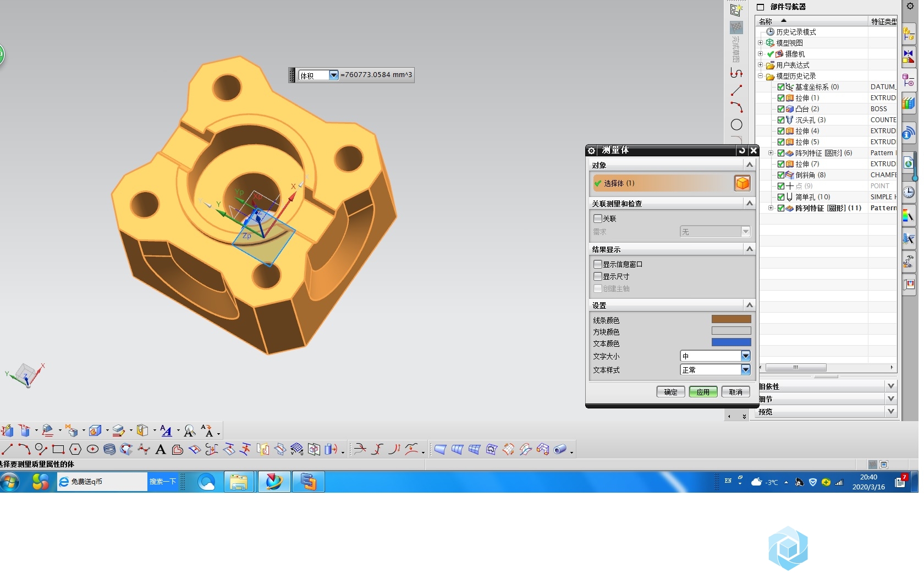
Task: Collapse the 结果显示 section
Action: click(x=749, y=249)
